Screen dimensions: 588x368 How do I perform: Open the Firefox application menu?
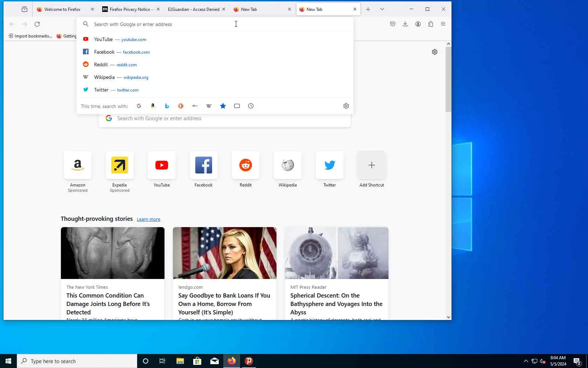(443, 24)
